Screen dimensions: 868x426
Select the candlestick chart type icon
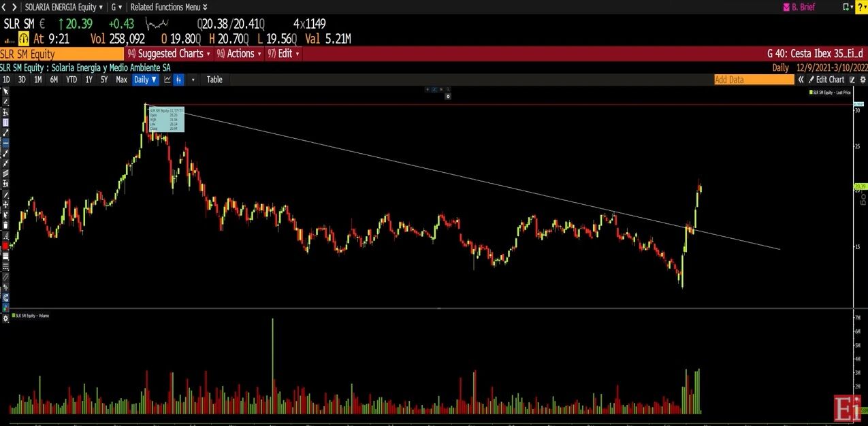(179, 80)
